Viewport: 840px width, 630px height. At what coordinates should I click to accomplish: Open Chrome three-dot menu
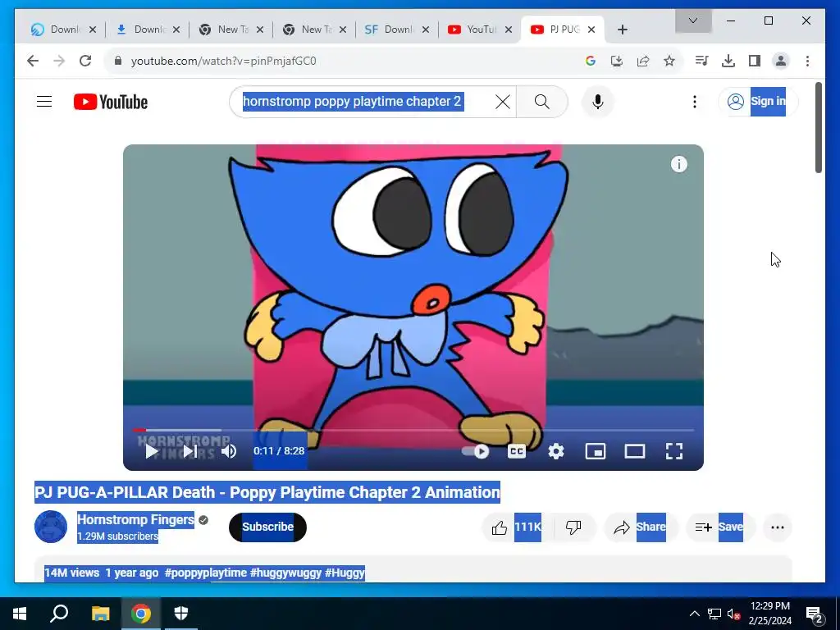tap(807, 61)
